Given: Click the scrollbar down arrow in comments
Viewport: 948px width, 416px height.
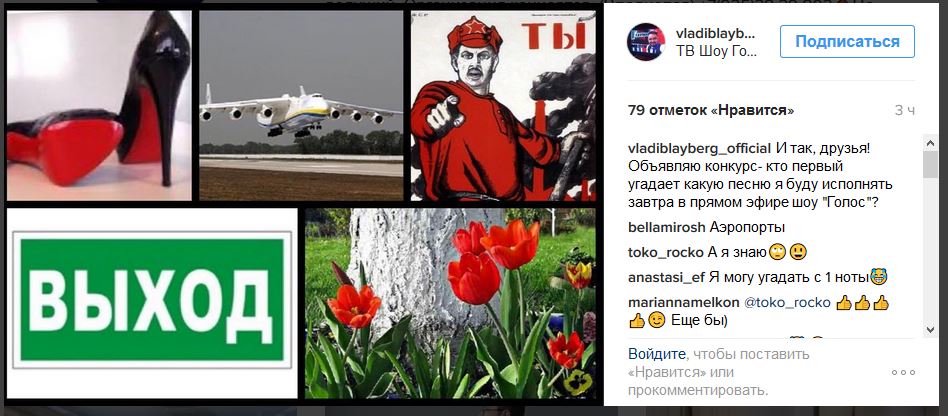Looking at the screenshot, I should point(930,330).
